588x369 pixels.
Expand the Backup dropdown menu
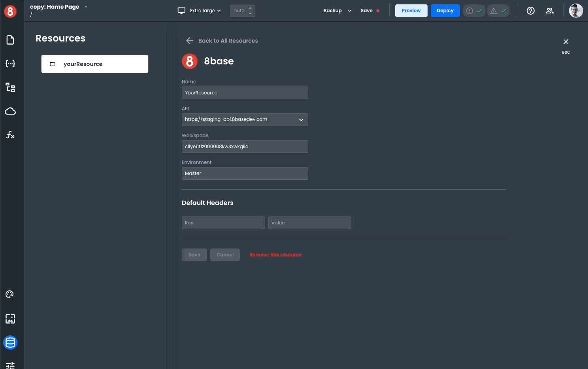pos(337,11)
